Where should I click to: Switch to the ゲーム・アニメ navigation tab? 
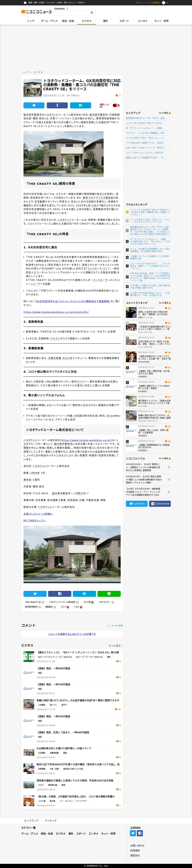click(49, 21)
